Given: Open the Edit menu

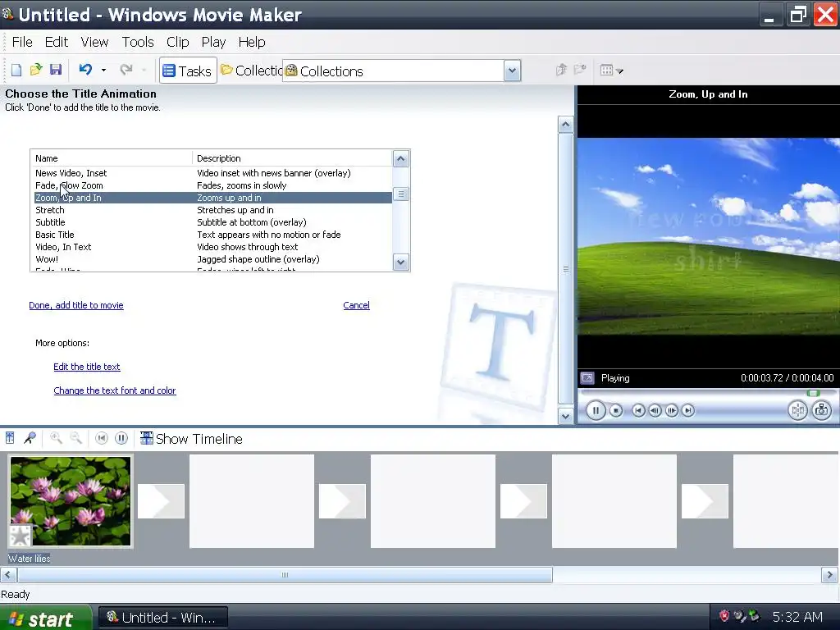Looking at the screenshot, I should (x=57, y=42).
